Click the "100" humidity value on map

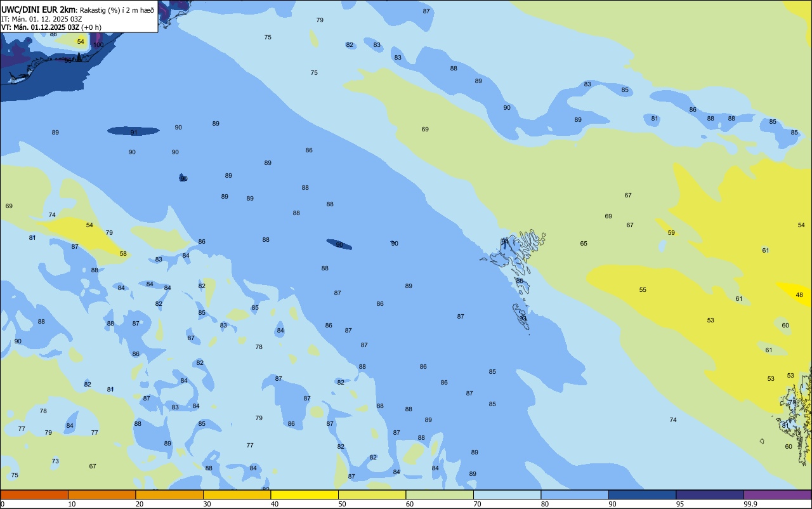coord(98,45)
